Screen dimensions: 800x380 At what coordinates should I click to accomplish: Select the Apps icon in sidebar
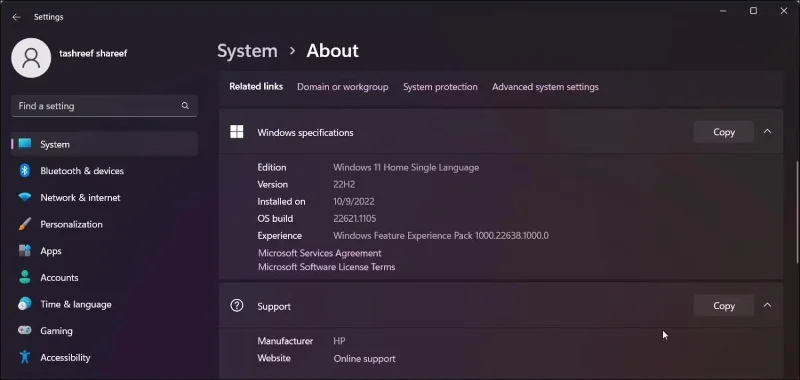(24, 250)
